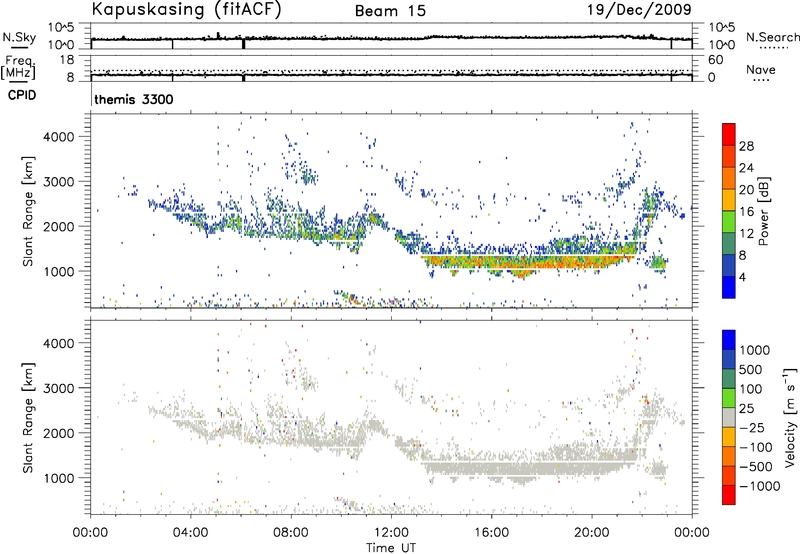Viewport: 800px width, 554px height.
Task: Click Slant Range [km] label of velocity panel
Action: coord(28,418)
